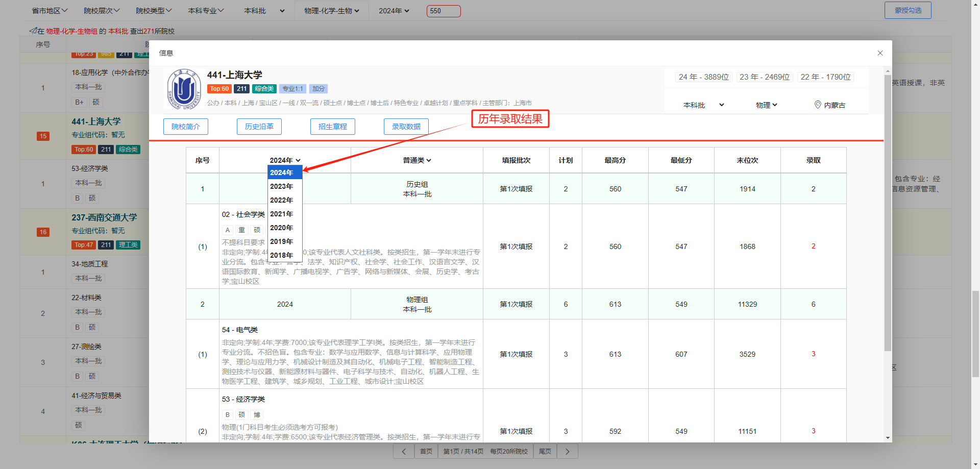The width and height of the screenshot is (980, 469).
Task: Choose 2021年 in the open year dropdown
Action: pyautogui.click(x=282, y=214)
